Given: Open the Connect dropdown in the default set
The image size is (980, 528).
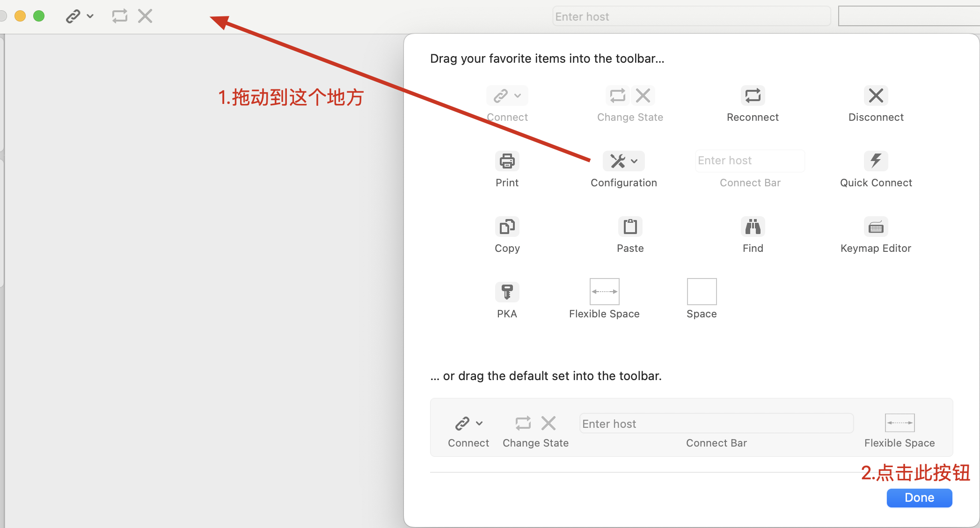Looking at the screenshot, I should [x=468, y=424].
